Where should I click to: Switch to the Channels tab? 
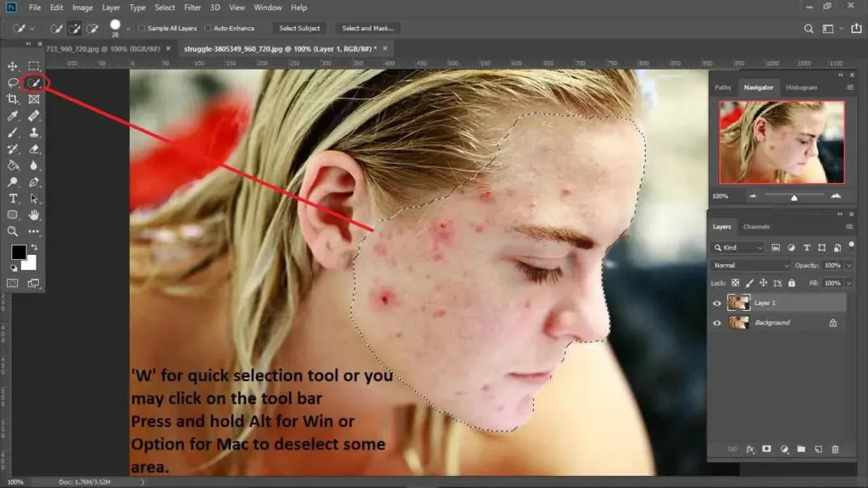[757, 225]
